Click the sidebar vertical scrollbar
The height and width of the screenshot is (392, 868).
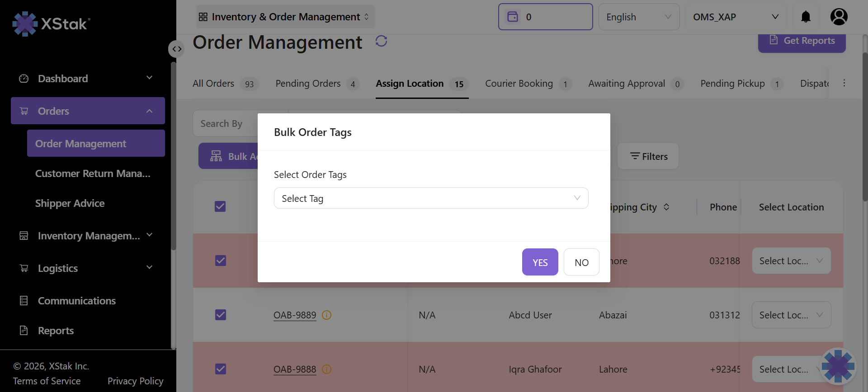coord(173,158)
